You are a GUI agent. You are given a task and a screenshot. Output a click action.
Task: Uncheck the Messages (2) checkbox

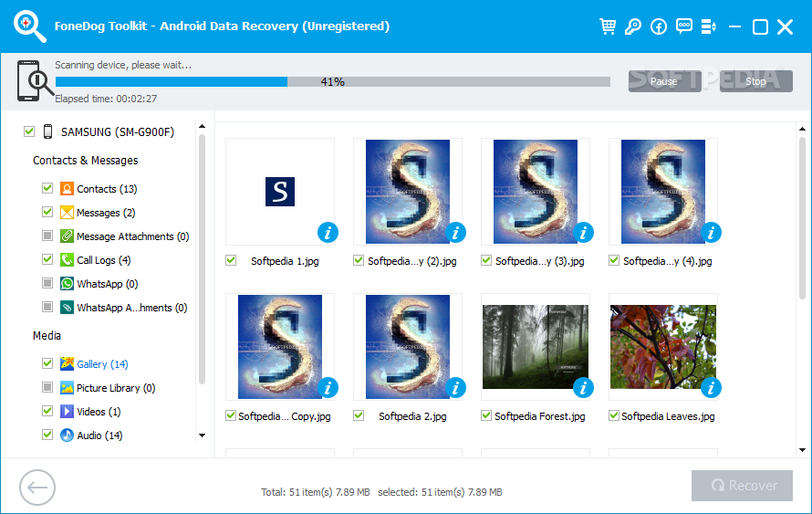coord(47,212)
